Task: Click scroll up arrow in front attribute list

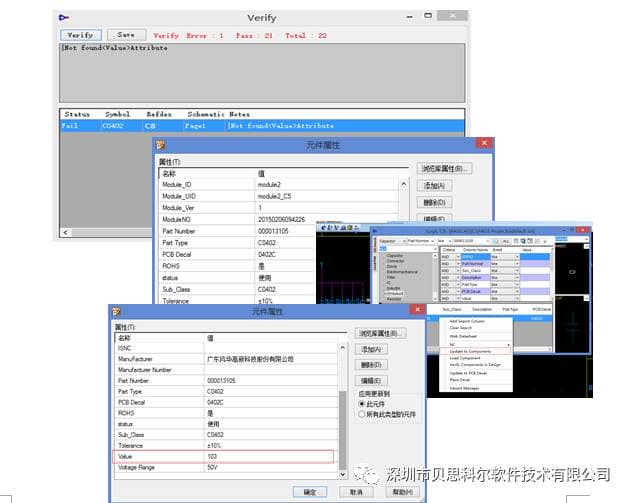Action: [x=342, y=347]
